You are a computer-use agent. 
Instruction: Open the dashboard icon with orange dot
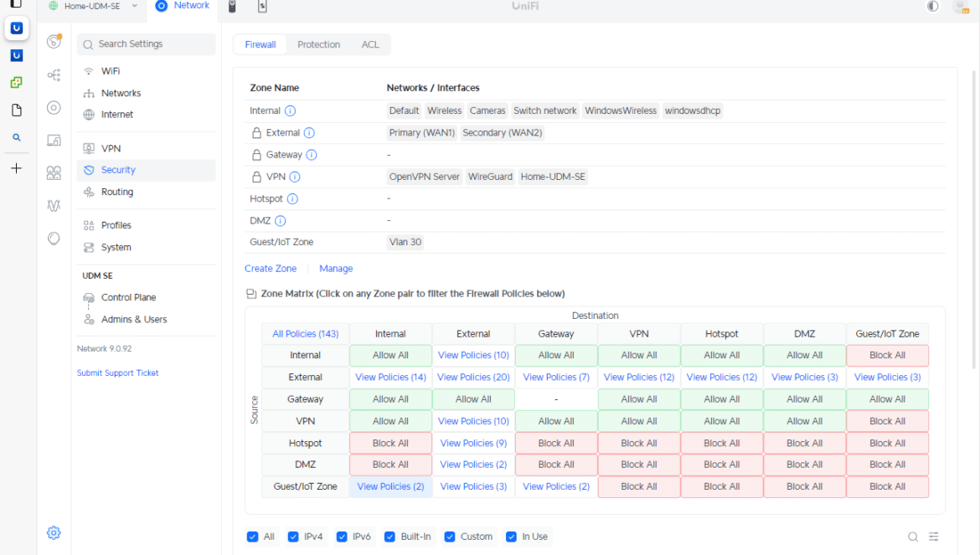tap(54, 42)
